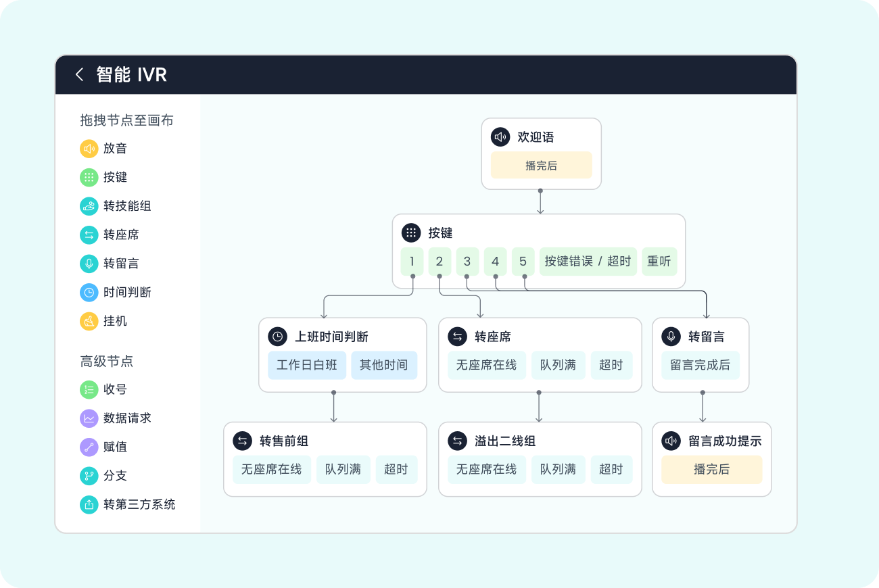This screenshot has height=588, width=879.
Task: Select 队列满 in the 溢出二线组 node
Action: tap(558, 469)
